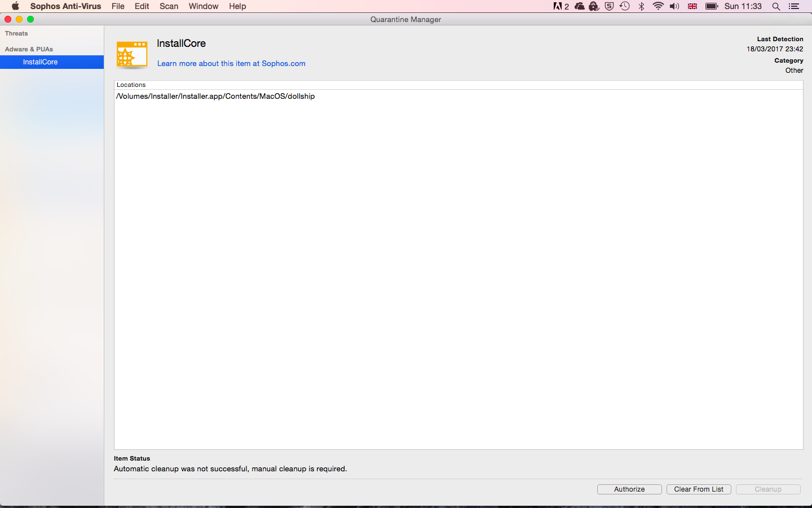Open Time Machine menu bar icon
Image resolution: width=812 pixels, height=508 pixels.
pyautogui.click(x=625, y=6)
